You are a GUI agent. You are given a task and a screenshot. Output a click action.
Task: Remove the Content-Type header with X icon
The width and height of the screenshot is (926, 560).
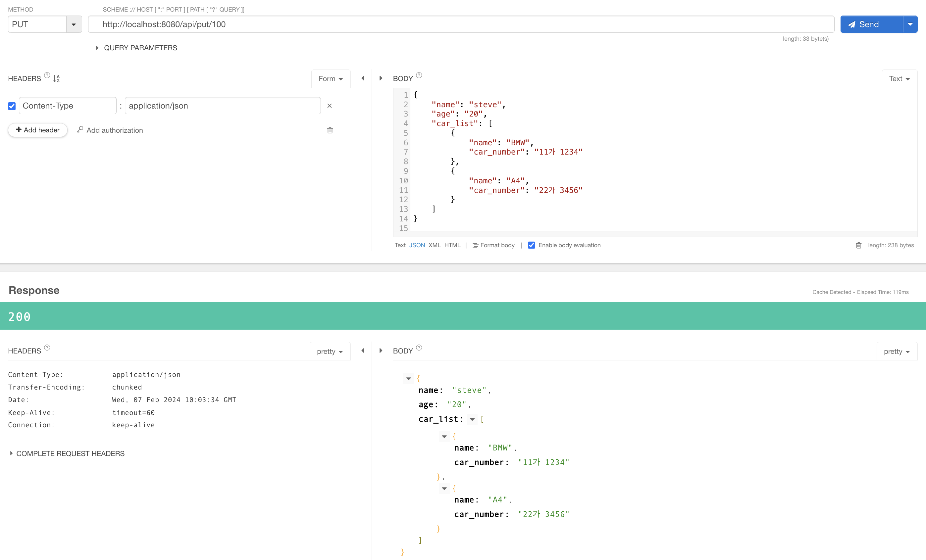[x=329, y=106]
